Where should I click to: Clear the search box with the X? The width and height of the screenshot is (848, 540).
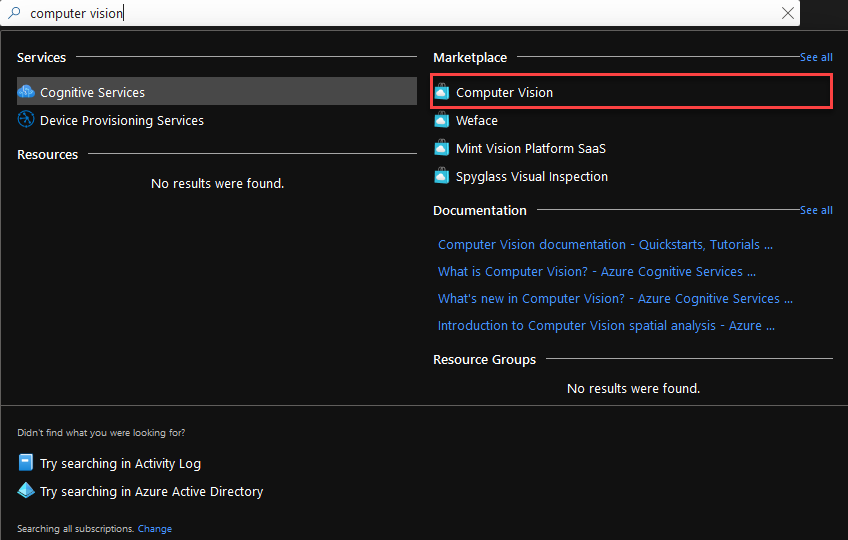(x=788, y=13)
